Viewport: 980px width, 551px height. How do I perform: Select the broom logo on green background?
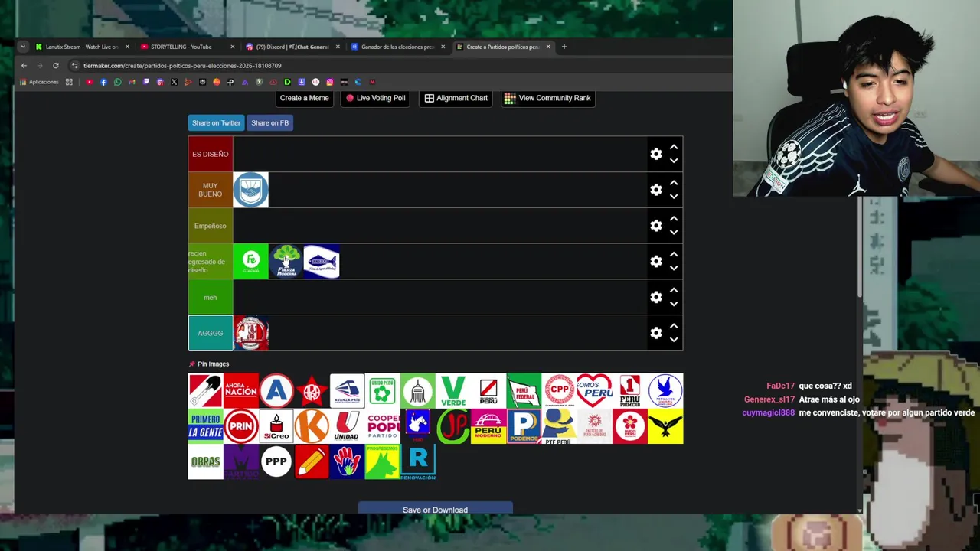(x=417, y=391)
